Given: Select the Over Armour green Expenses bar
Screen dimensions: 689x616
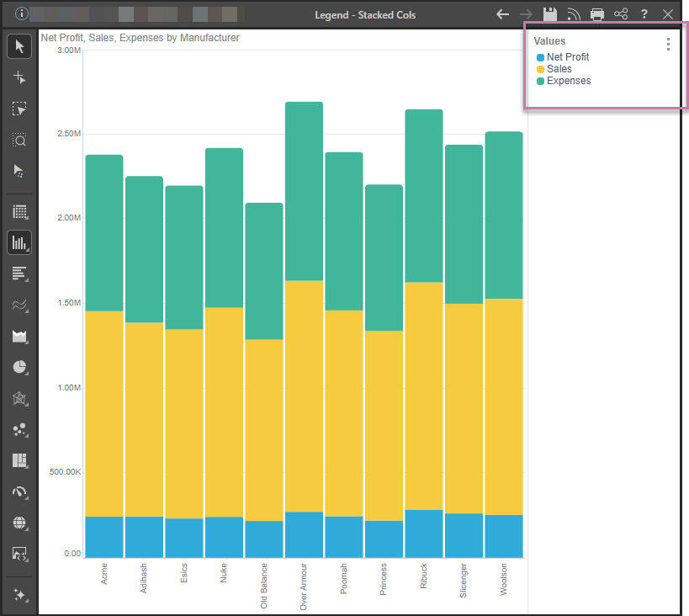Looking at the screenshot, I should [304, 191].
